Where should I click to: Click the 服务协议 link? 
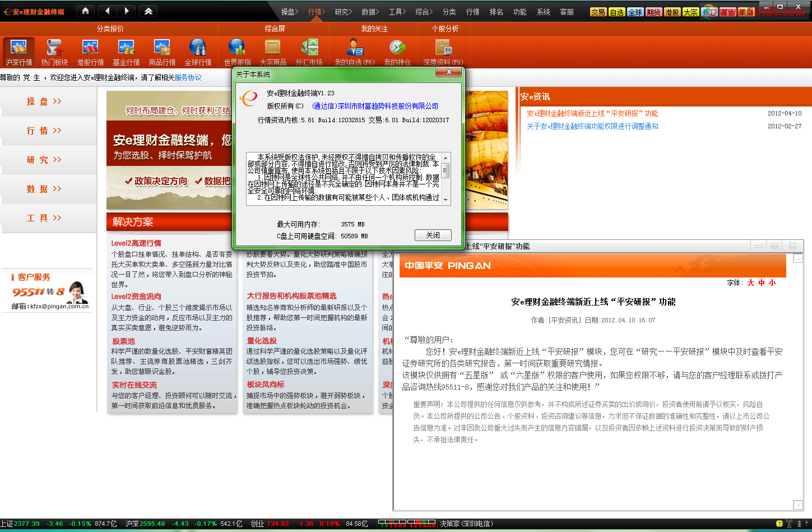pyautogui.click(x=188, y=77)
